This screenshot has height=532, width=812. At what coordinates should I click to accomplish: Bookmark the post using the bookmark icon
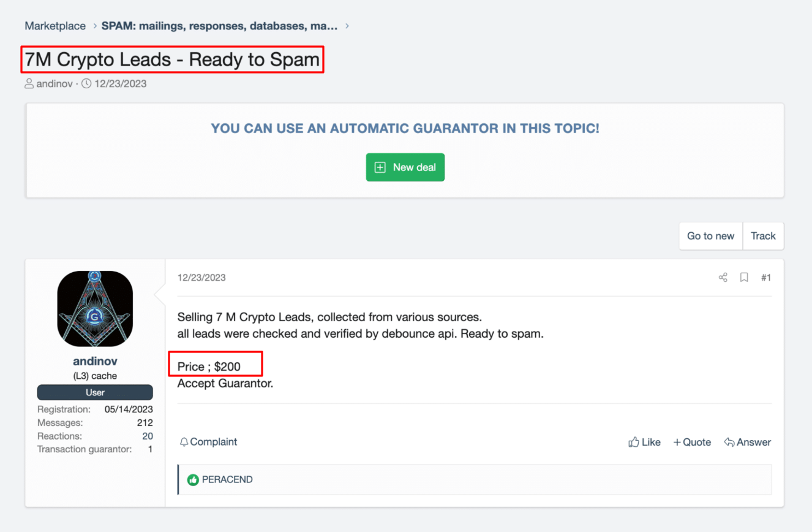(744, 278)
